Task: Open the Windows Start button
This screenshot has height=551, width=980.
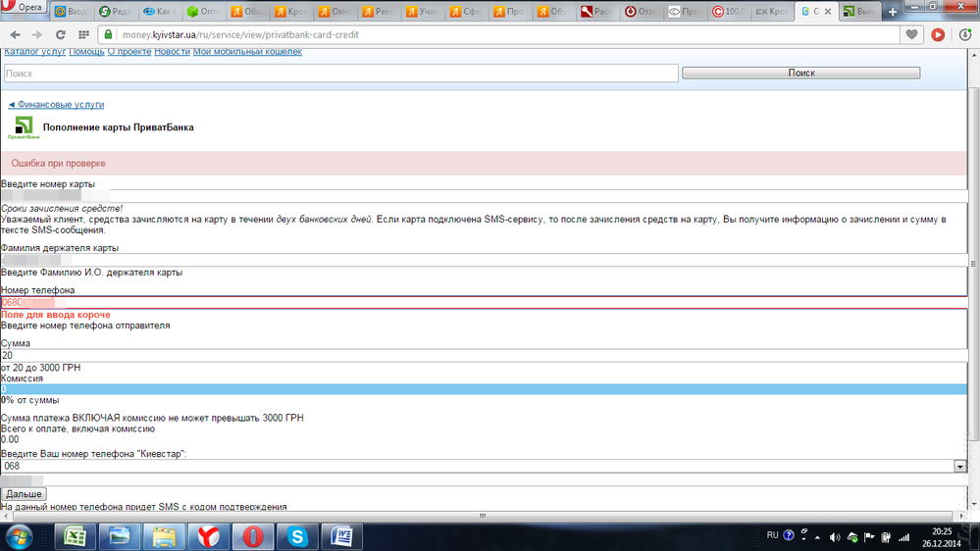Action: 20,536
